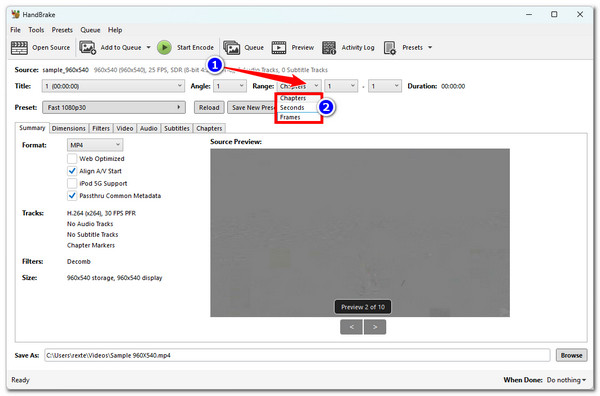
Task: Click the Add to Queue icon
Action: (x=87, y=48)
